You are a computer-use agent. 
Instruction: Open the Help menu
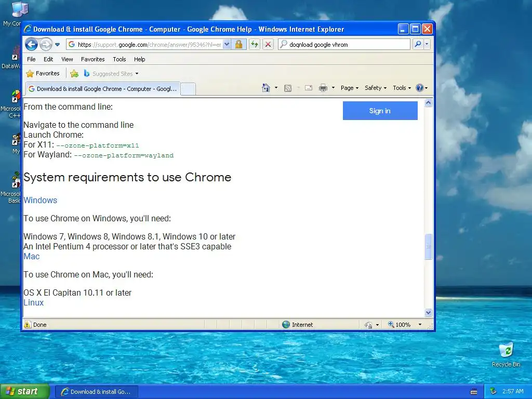pos(139,59)
